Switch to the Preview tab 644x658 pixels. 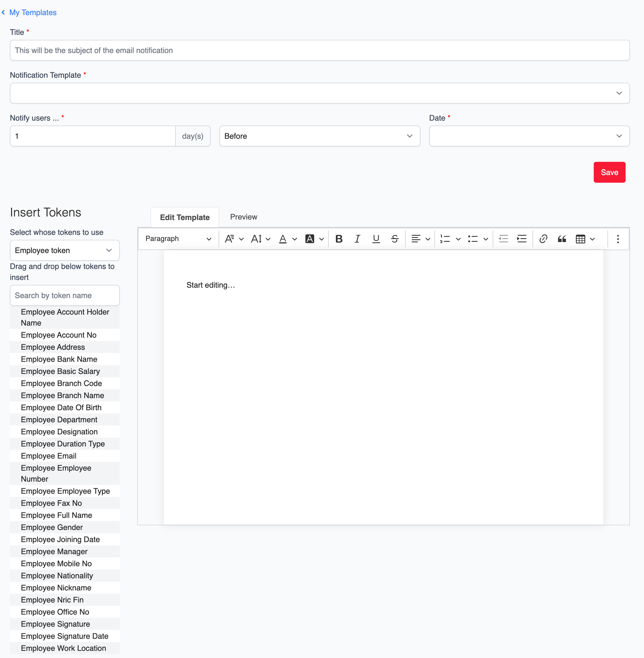pyautogui.click(x=244, y=217)
